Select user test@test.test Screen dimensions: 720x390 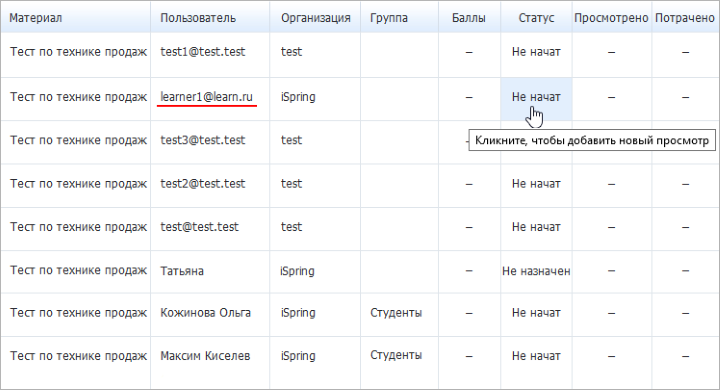click(199, 227)
